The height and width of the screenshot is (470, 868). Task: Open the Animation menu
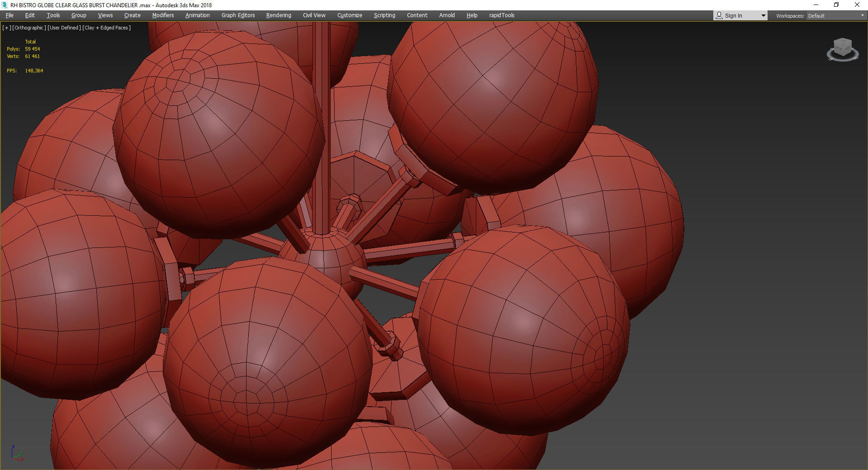(198, 15)
